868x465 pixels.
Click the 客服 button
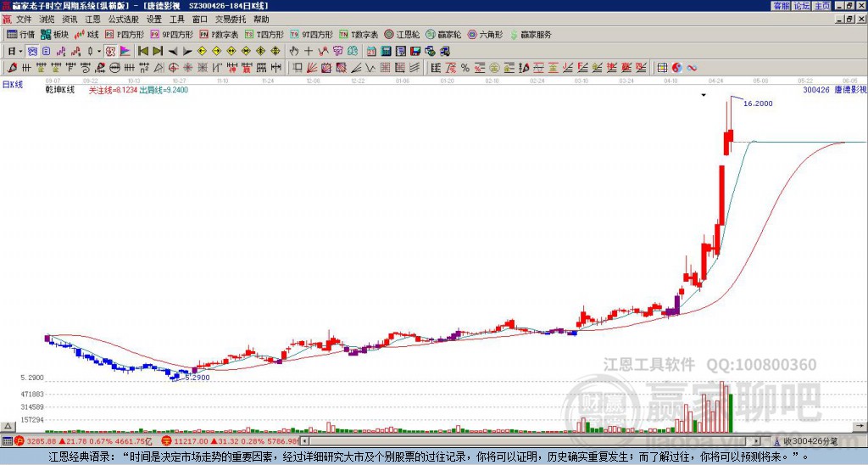[x=782, y=6]
